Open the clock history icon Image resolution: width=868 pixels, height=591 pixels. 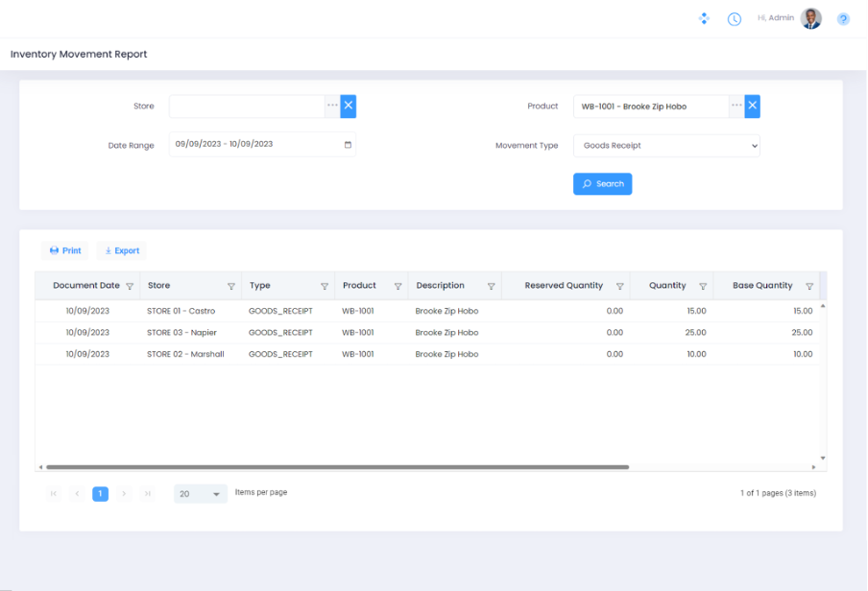pyautogui.click(x=735, y=18)
